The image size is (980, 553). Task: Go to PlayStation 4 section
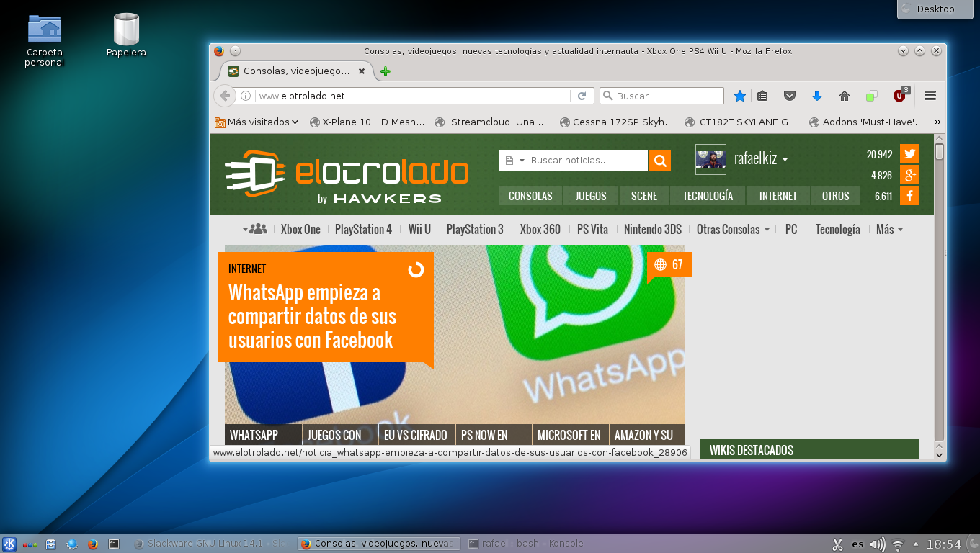(364, 230)
